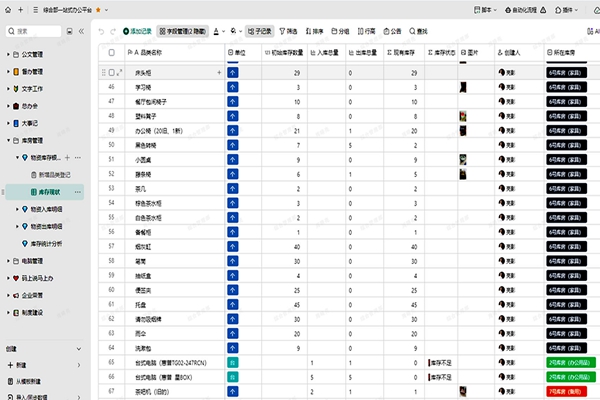Screen dimensions: 600x400
Task: Collapse the 库房管理 folder
Action: (10, 141)
